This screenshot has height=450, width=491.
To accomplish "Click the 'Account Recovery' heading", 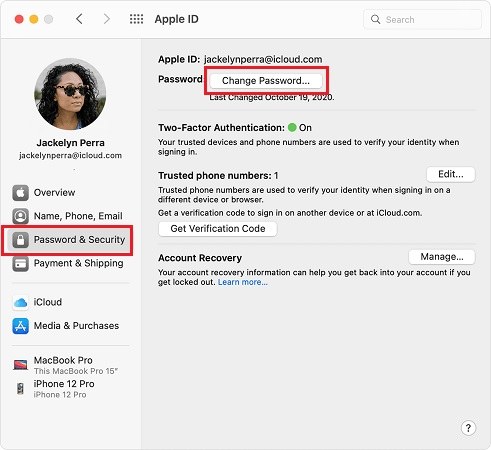I will coord(200,258).
